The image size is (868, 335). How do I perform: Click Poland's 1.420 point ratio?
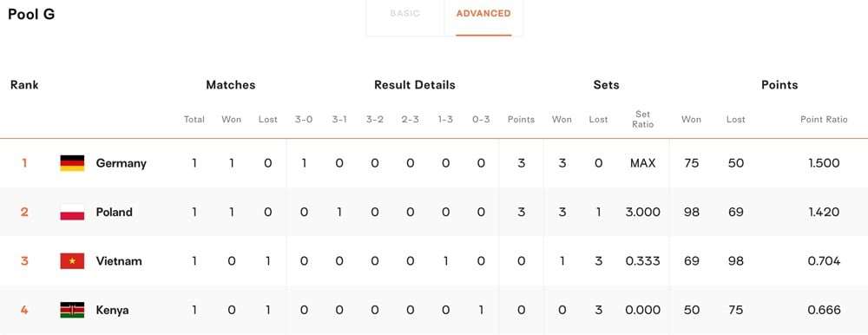(x=824, y=212)
